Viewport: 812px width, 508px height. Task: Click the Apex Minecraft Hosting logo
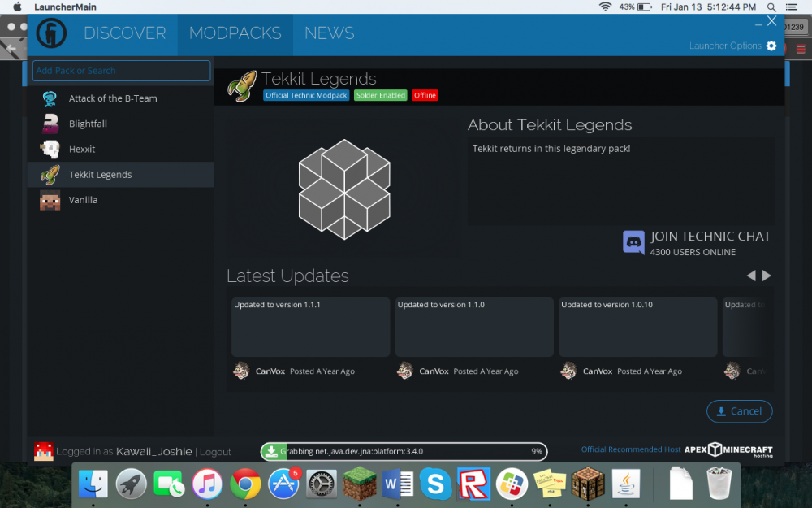click(x=728, y=449)
